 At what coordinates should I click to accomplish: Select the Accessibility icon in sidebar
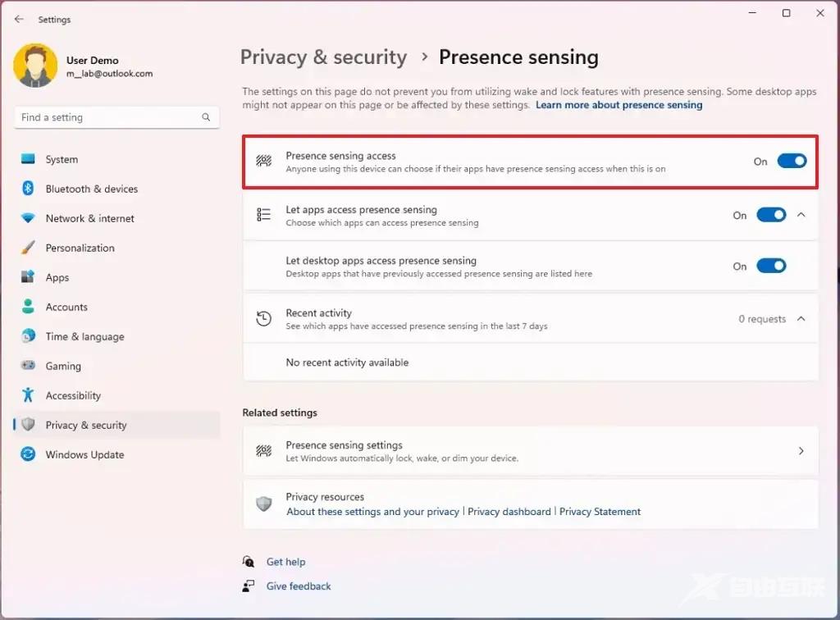pyautogui.click(x=28, y=395)
